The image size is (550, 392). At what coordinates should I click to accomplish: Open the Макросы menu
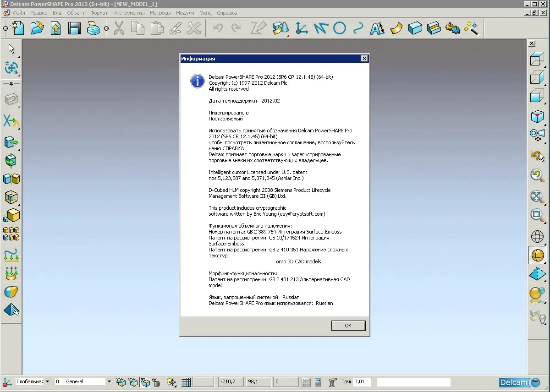(160, 13)
